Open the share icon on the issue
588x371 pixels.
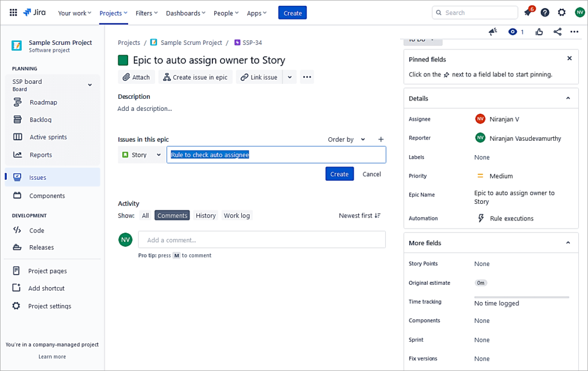[557, 32]
